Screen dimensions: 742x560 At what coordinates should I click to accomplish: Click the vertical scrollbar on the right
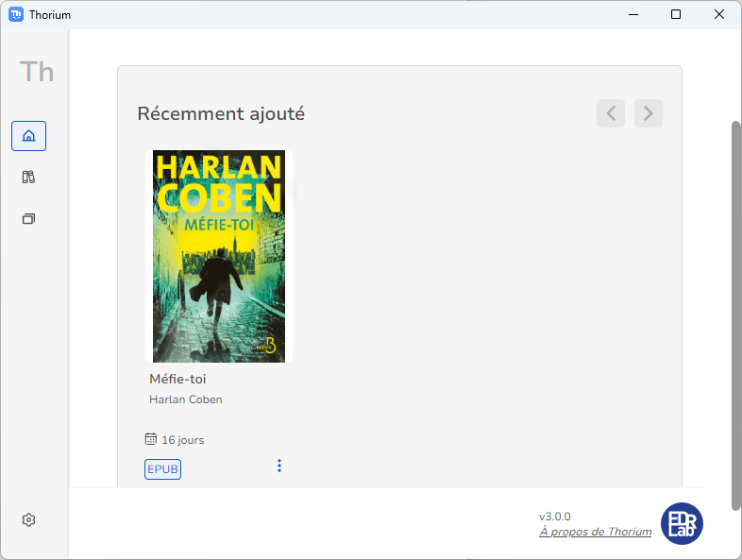tap(736, 312)
